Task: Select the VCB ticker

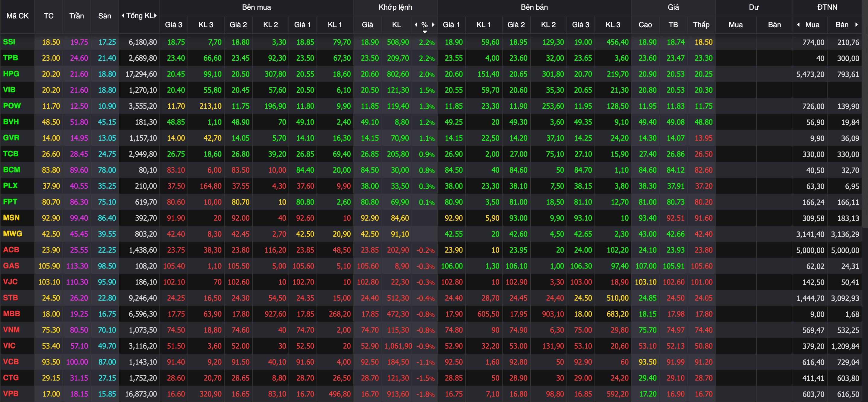Action: coord(11,362)
